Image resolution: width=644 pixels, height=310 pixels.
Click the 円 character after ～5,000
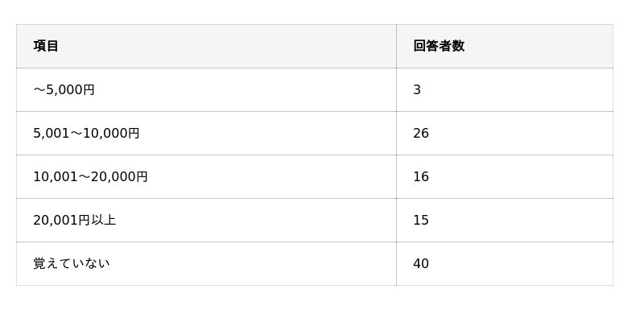click(89, 89)
